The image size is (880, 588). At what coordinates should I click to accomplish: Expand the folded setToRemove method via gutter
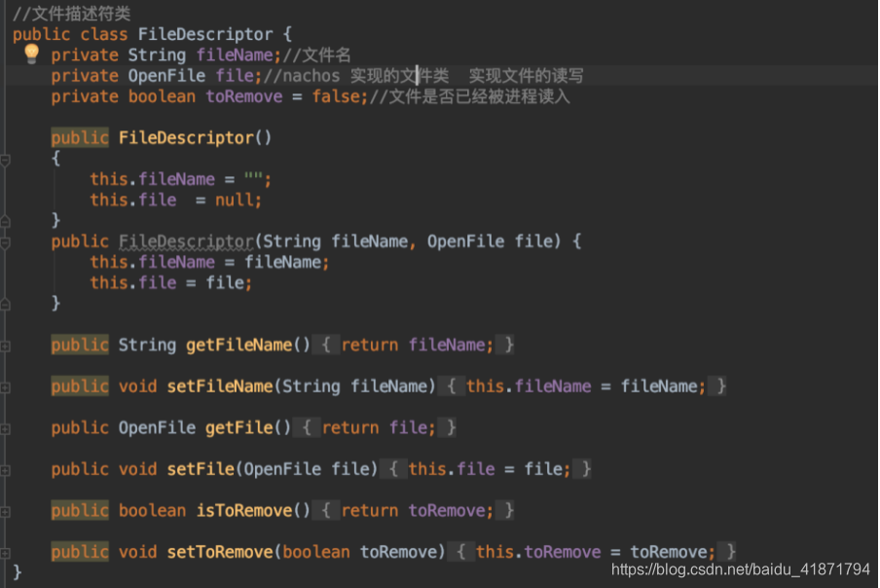pos(5,553)
